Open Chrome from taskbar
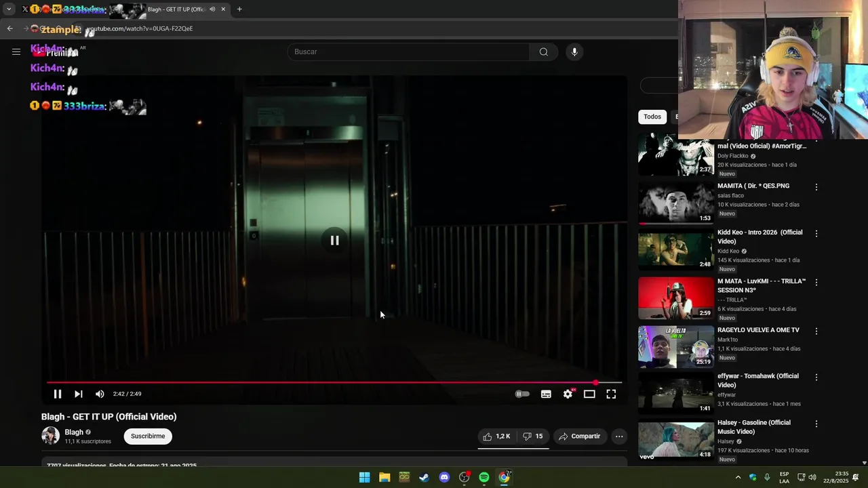The width and height of the screenshot is (868, 488). point(505,477)
